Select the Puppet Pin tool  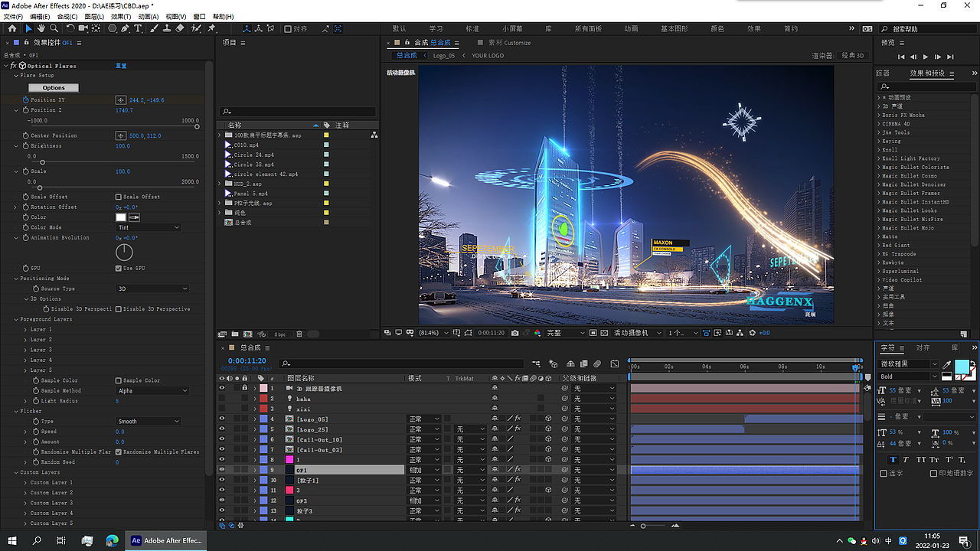212,28
